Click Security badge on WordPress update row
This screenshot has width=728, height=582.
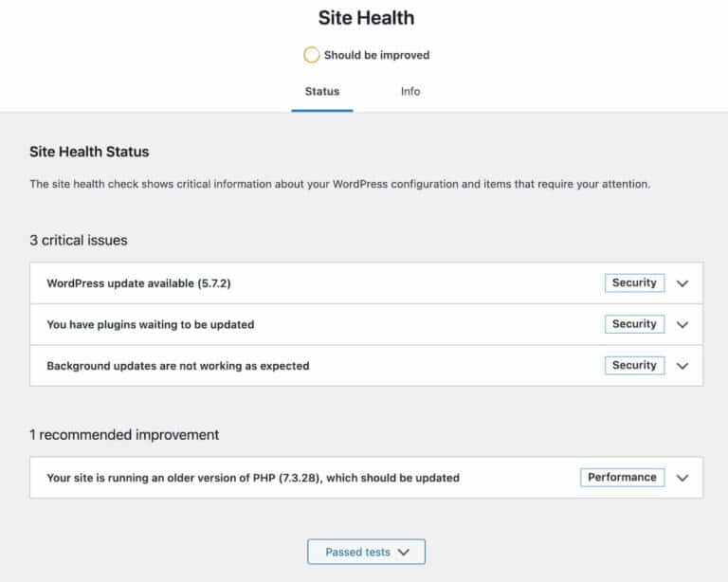(x=634, y=282)
